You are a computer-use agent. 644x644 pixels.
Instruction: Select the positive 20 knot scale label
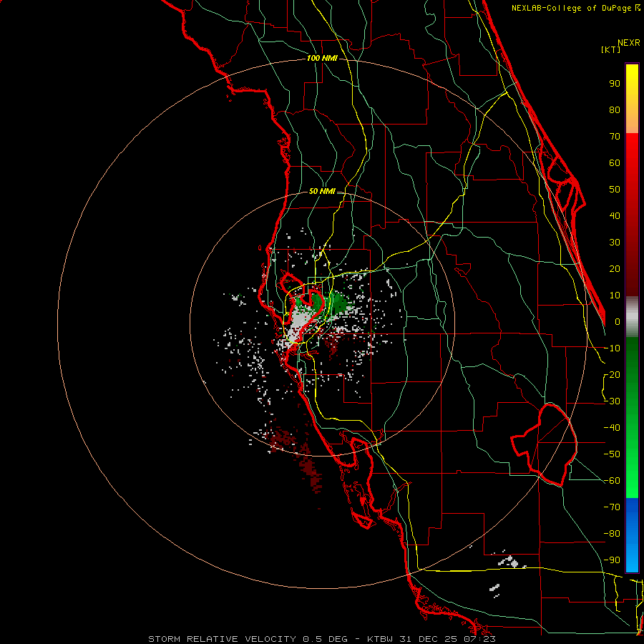point(615,269)
